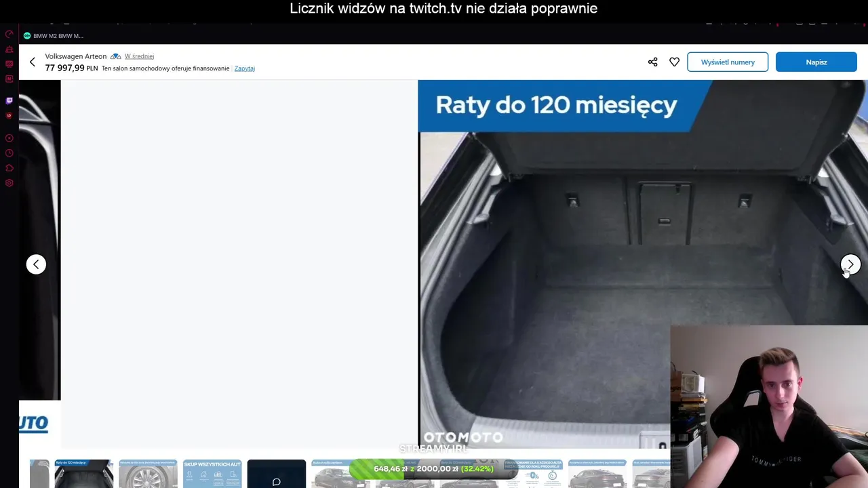
Task: Click the 77 997,99 PLN price
Action: point(72,68)
